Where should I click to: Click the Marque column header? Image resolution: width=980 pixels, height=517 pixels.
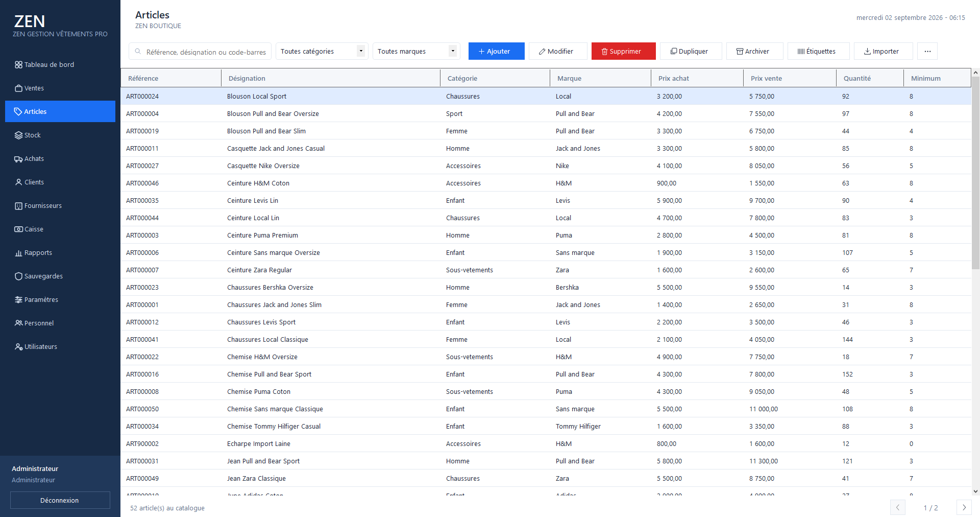pos(600,78)
